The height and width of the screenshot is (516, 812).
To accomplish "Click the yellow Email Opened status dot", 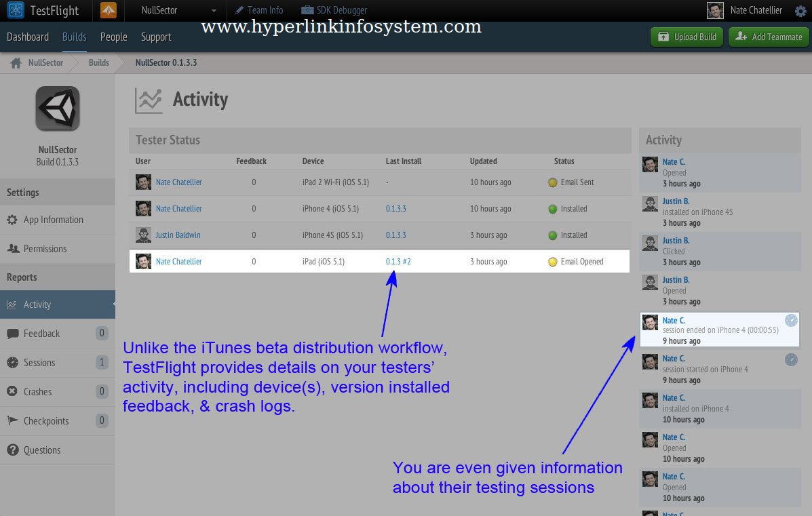I will coord(553,261).
